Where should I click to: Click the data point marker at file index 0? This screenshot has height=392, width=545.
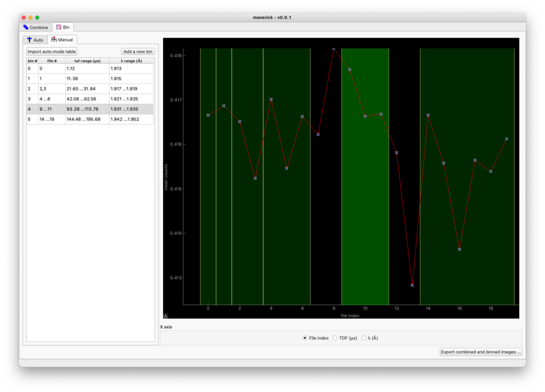pos(208,115)
